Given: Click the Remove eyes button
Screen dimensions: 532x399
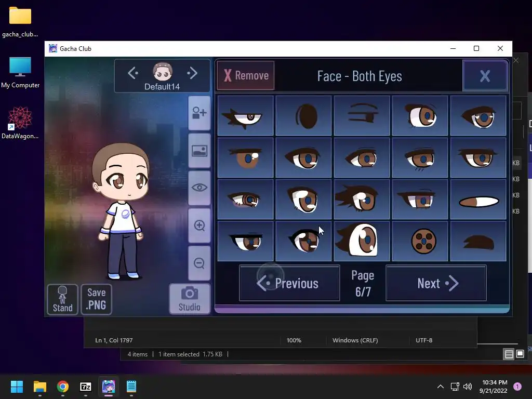Looking at the screenshot, I should 245,75.
